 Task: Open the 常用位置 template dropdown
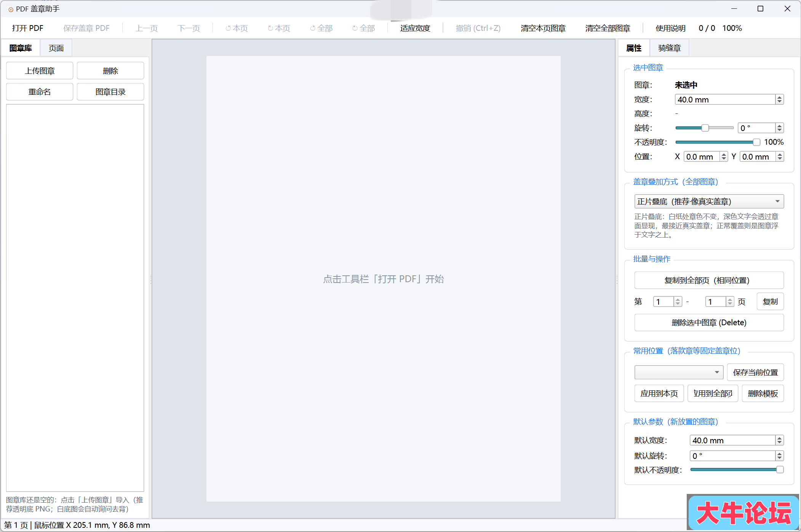coord(679,372)
